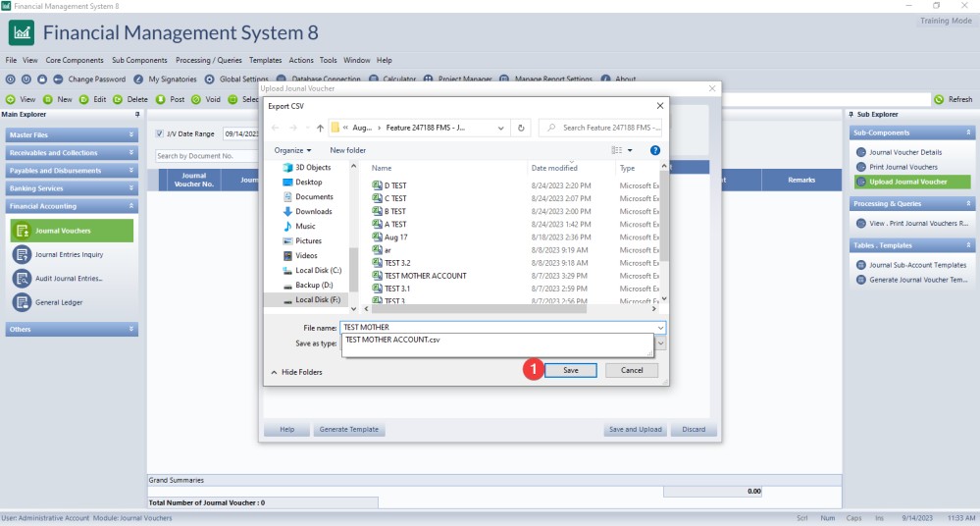The image size is (980, 526).
Task: Expand the Banking Services panel
Action: (131, 188)
